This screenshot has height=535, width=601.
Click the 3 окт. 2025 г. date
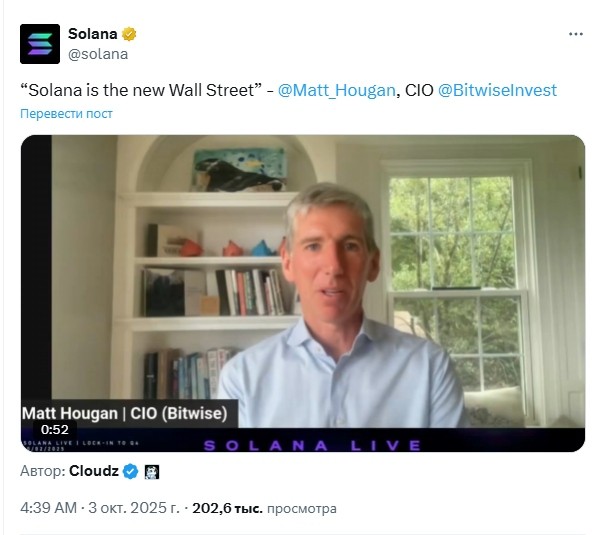[134, 508]
